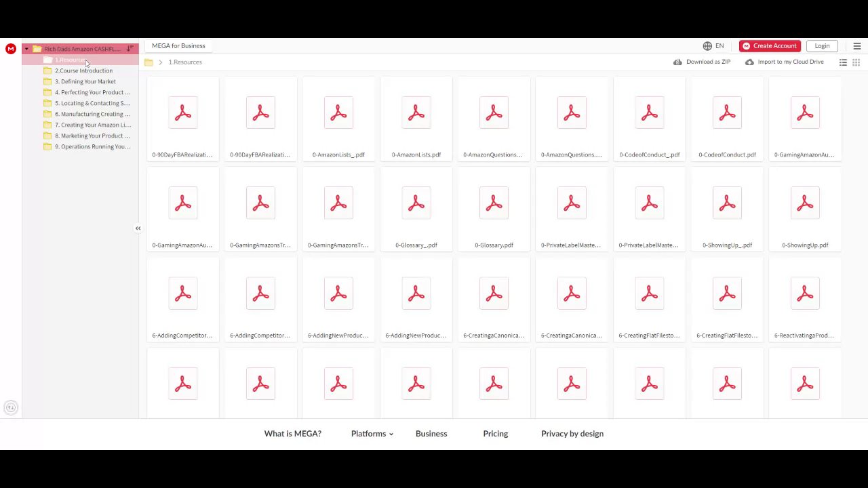Open the hamburger menu icon

point(857,46)
